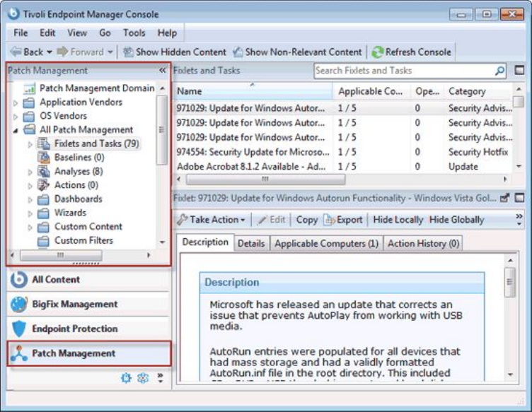Image resolution: width=532 pixels, height=412 pixels.
Task: Click the Show Non-Relevant Content icon
Action: click(x=238, y=52)
